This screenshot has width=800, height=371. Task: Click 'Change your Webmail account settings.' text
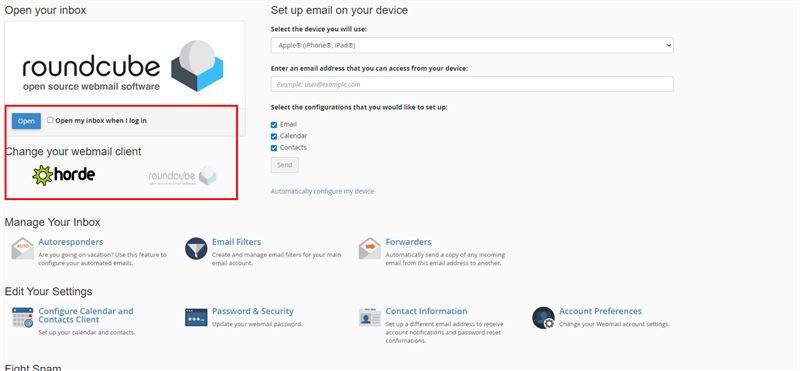click(x=614, y=324)
